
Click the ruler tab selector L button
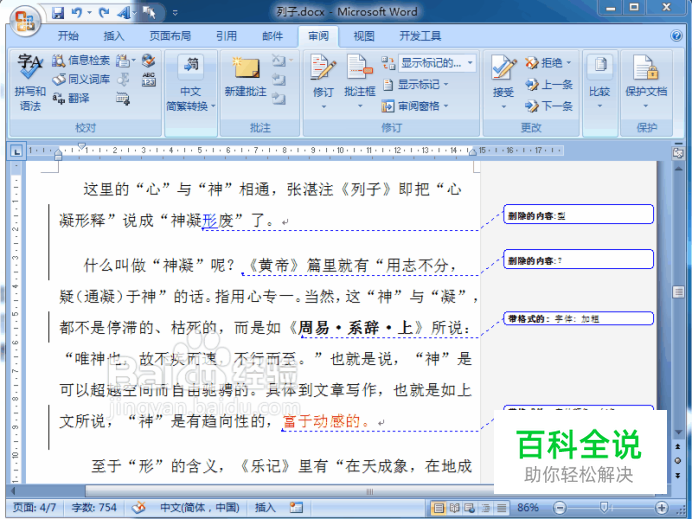[x=16, y=151]
